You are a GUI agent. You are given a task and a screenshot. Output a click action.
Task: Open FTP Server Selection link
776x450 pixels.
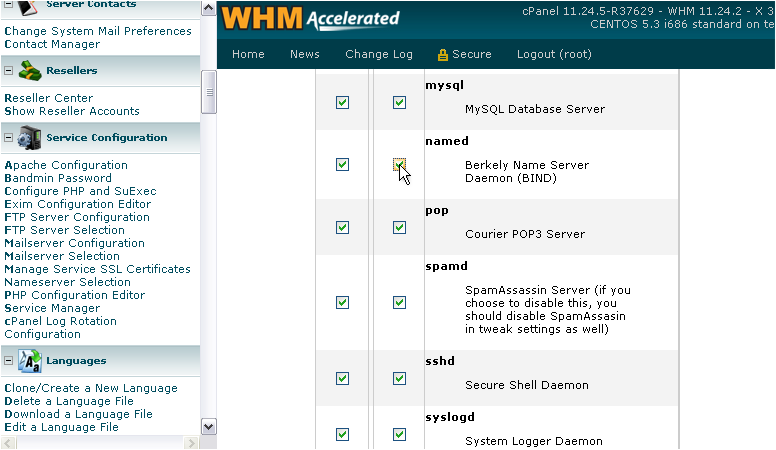(64, 230)
